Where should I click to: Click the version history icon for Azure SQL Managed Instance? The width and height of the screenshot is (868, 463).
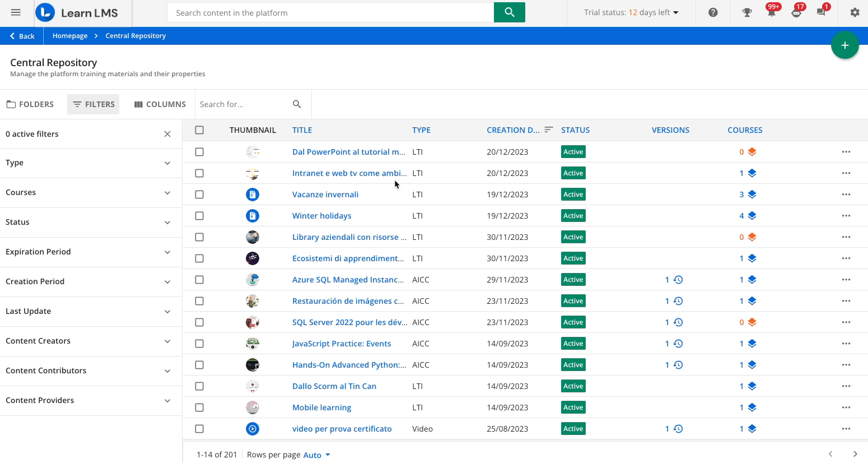click(x=678, y=279)
